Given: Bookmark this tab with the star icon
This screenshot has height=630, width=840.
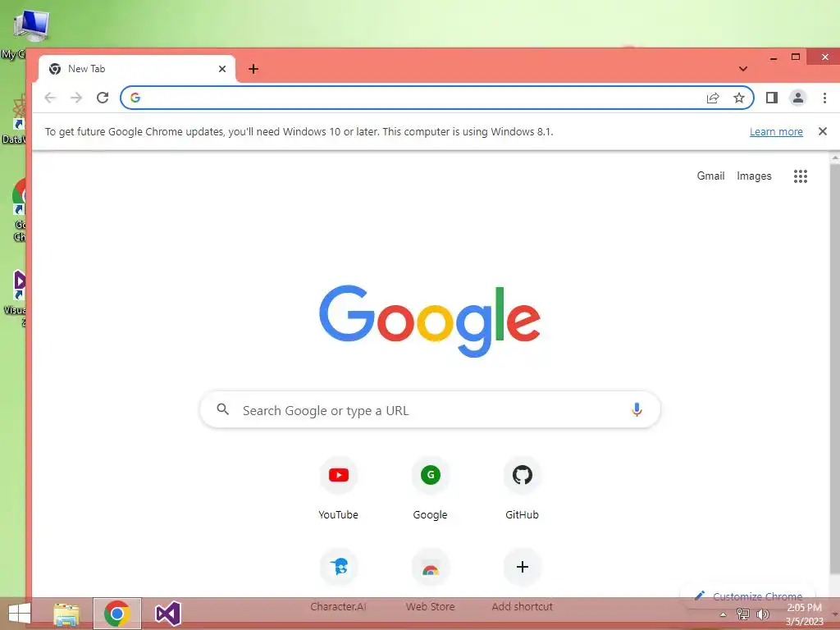Looking at the screenshot, I should (x=739, y=98).
